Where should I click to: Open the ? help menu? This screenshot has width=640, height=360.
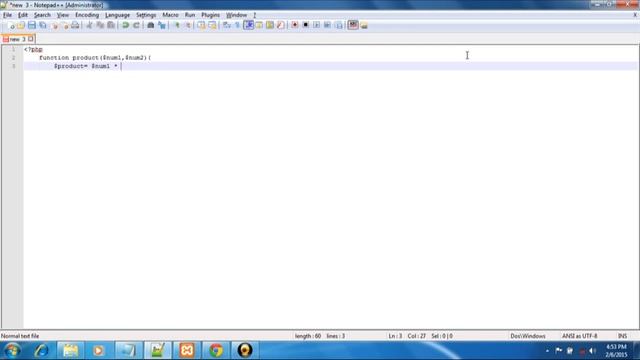[255, 15]
